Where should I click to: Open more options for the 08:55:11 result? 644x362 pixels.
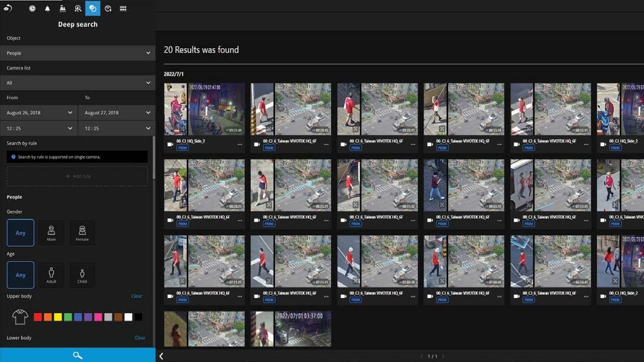click(586, 144)
